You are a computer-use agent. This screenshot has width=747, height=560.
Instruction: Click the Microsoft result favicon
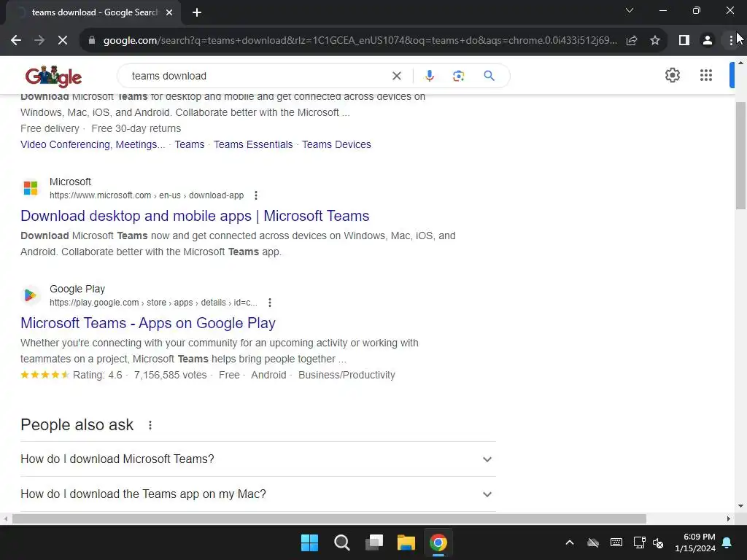(31, 187)
